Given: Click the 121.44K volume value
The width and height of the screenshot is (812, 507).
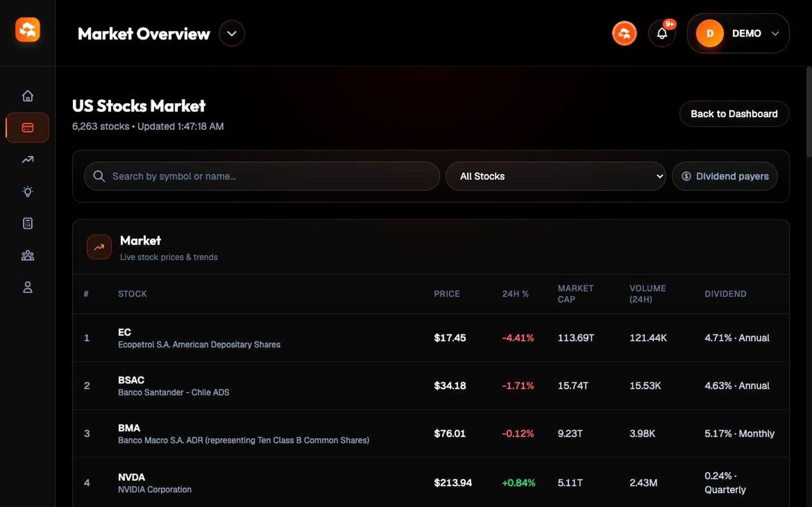Looking at the screenshot, I should pos(648,338).
